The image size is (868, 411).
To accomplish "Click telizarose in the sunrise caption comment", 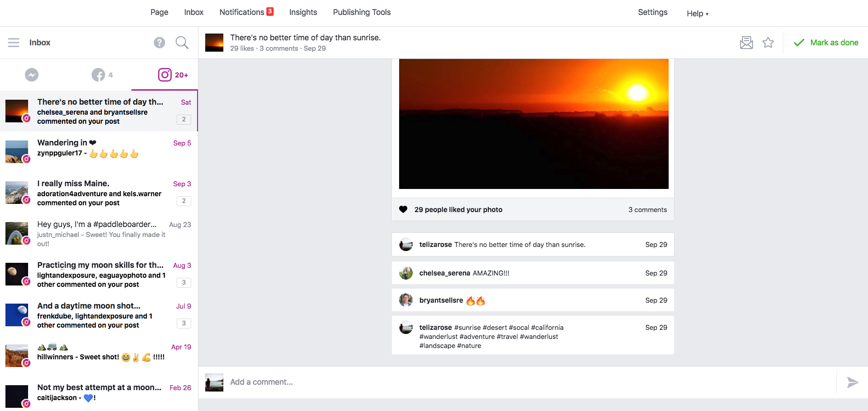I will [x=435, y=245].
